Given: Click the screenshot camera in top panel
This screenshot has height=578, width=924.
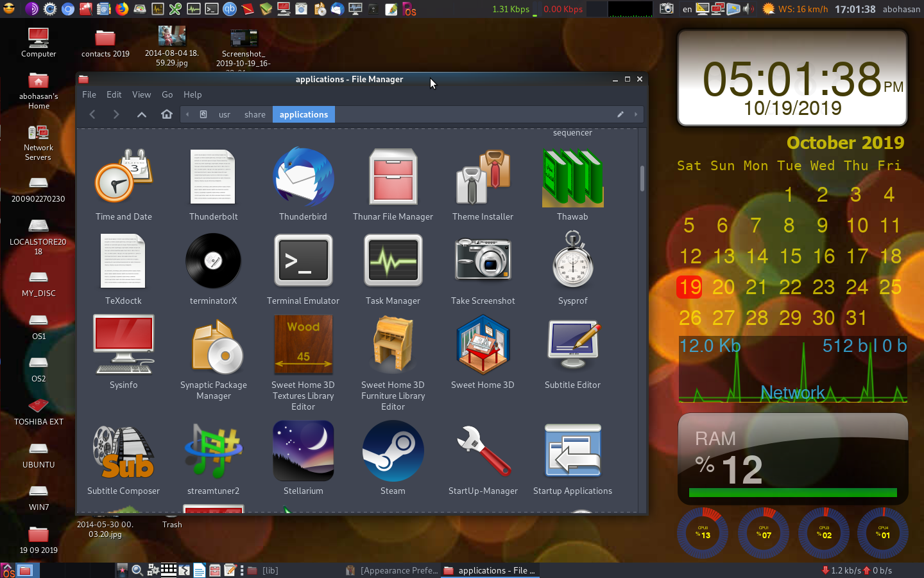Looking at the screenshot, I should (667, 9).
